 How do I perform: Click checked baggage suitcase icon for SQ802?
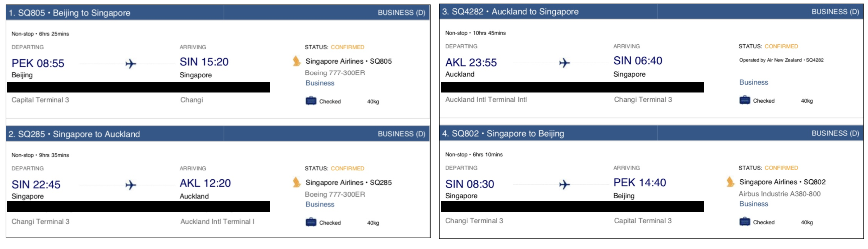pyautogui.click(x=745, y=222)
